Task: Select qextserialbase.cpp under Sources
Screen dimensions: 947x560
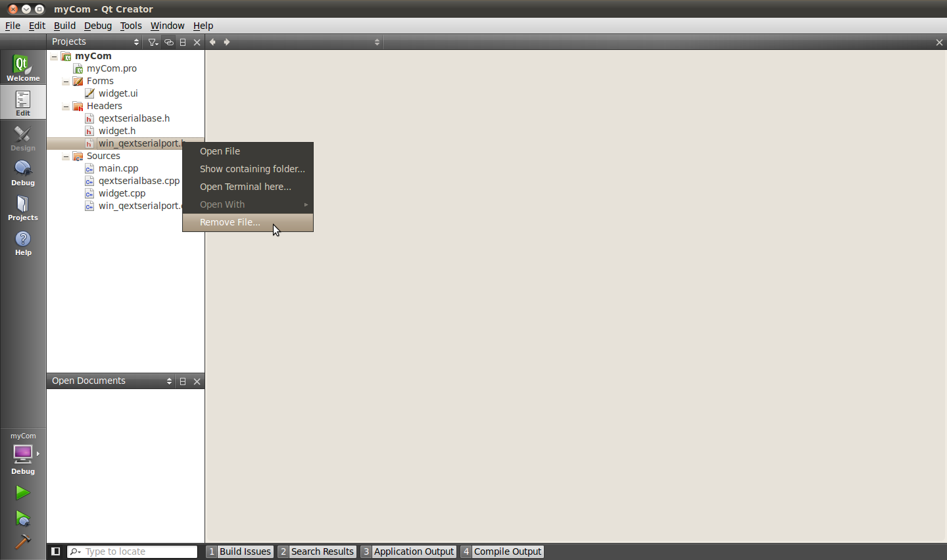Action: 139,181
